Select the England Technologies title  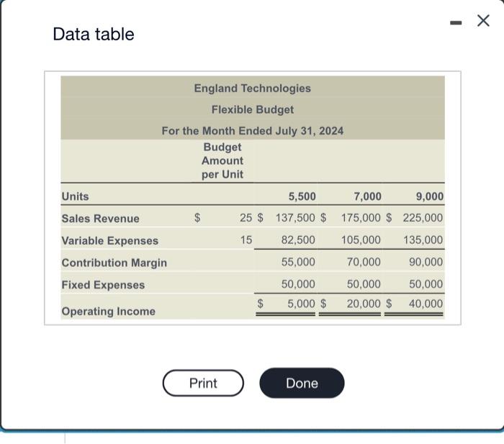point(252,88)
